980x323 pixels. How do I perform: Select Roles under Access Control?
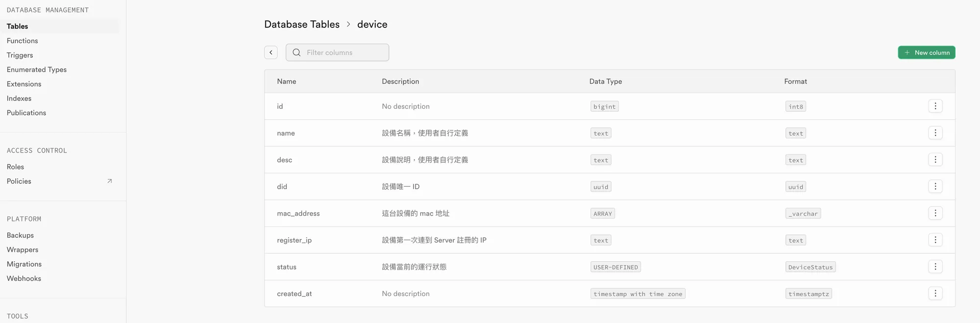[x=16, y=167]
